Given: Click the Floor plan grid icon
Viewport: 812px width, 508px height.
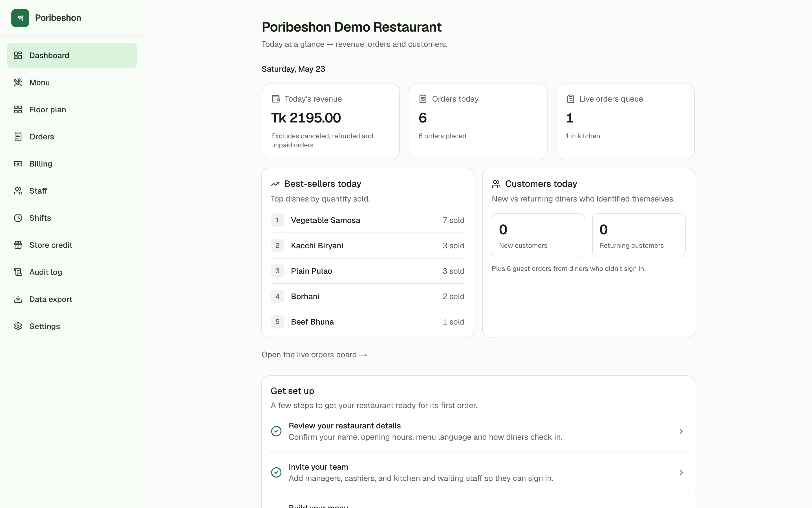Looking at the screenshot, I should pos(18,110).
